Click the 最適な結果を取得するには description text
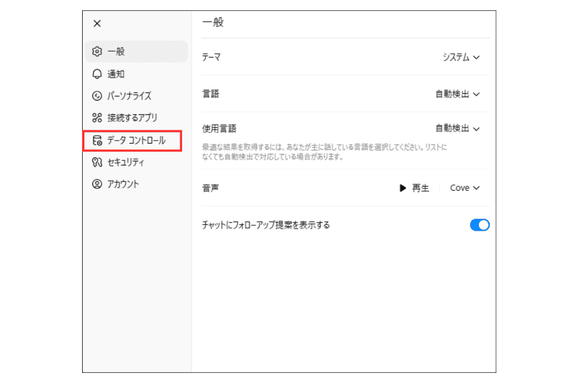 coord(324,152)
